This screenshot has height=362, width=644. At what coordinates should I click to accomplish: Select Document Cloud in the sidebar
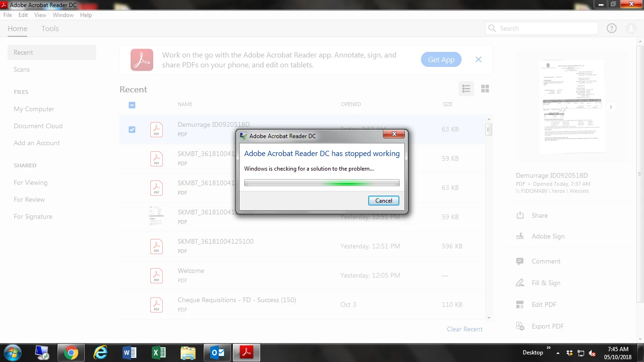point(38,126)
